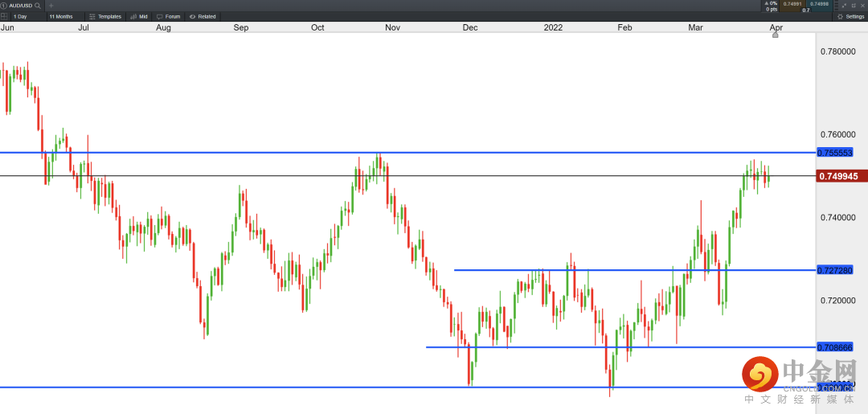Image resolution: width=868 pixels, height=414 pixels.
Task: Click the 0 pts change value
Action: pyautogui.click(x=772, y=10)
